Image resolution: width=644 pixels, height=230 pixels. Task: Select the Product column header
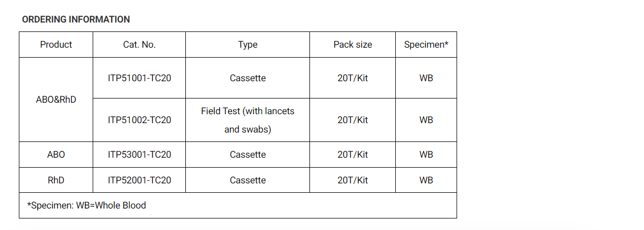click(x=56, y=45)
